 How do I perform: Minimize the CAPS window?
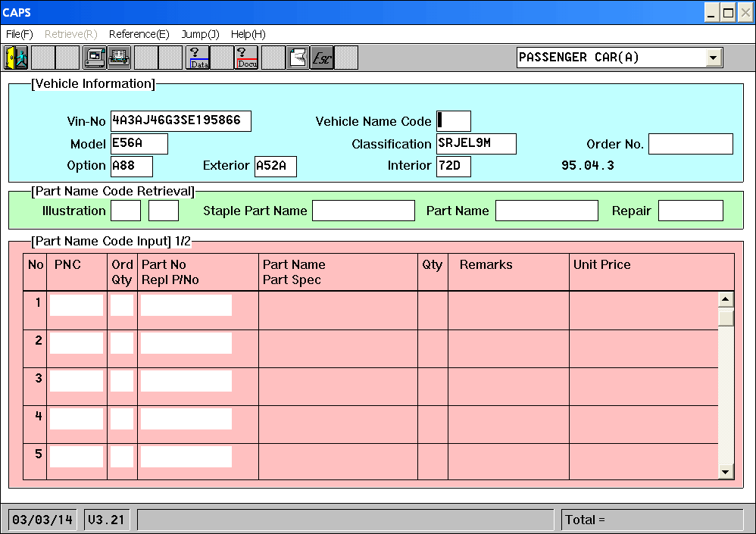coord(711,13)
